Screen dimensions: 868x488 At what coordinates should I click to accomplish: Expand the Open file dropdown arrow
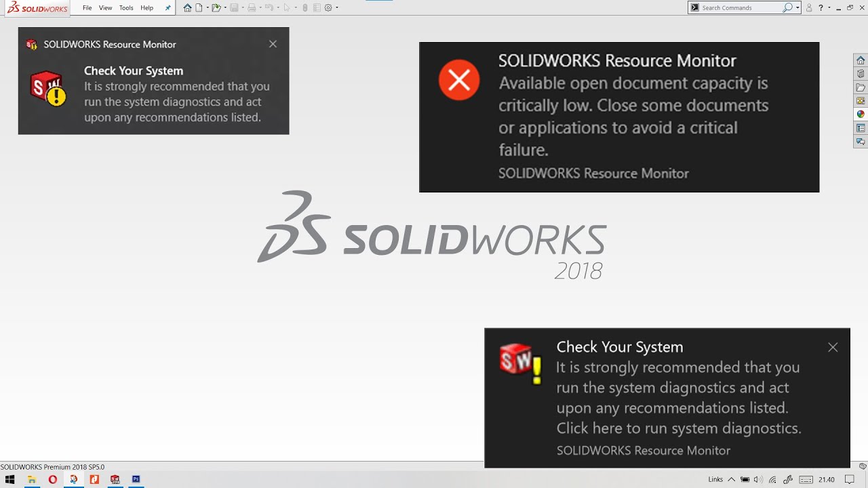(x=225, y=7)
